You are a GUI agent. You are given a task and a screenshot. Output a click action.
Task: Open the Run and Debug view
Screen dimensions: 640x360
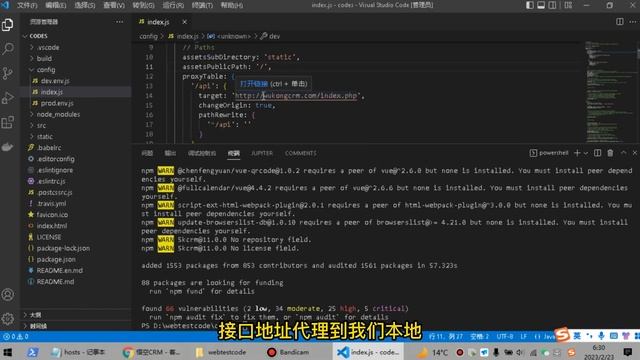tap(7, 98)
